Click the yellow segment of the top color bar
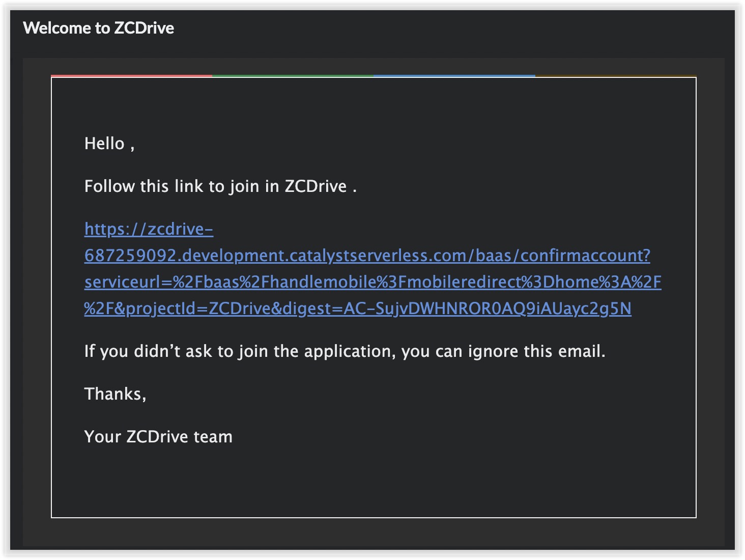745x560 pixels. [x=615, y=76]
